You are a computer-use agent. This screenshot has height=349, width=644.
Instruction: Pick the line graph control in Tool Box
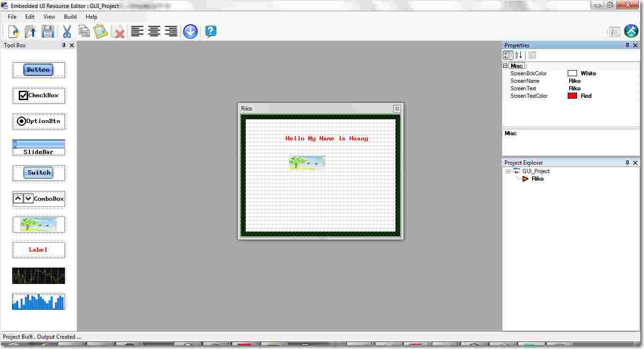(x=38, y=276)
